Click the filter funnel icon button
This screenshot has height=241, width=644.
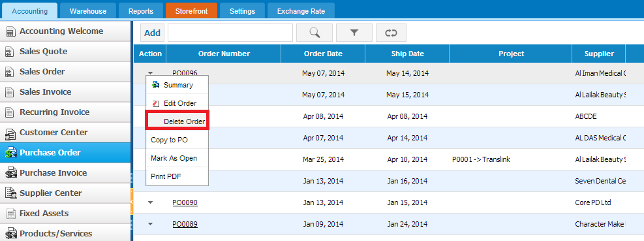tap(354, 33)
